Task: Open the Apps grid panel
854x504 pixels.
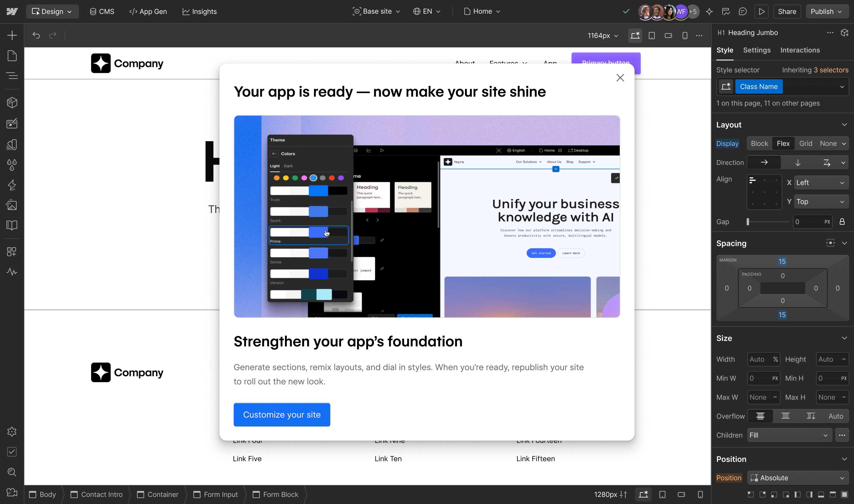Action: tap(12, 252)
